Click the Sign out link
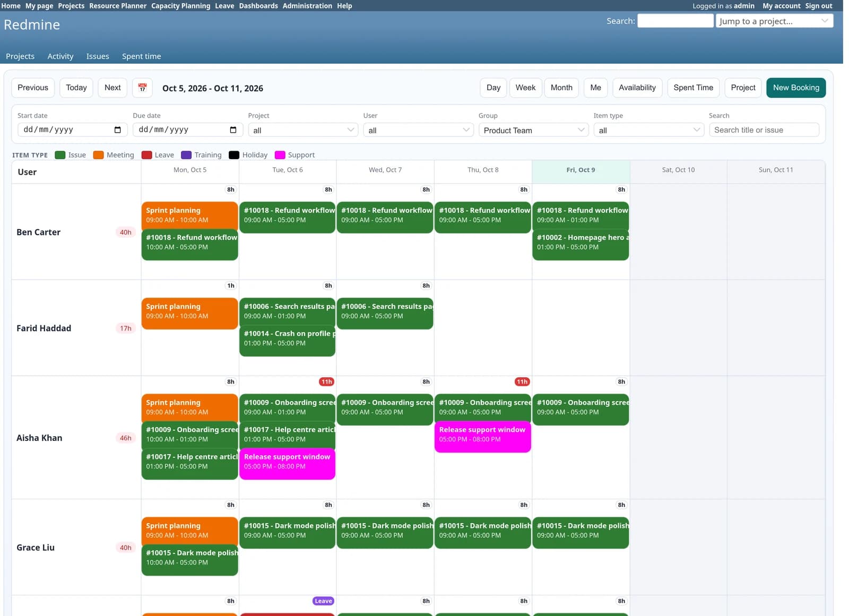This screenshot has height=616, width=849. pos(819,6)
